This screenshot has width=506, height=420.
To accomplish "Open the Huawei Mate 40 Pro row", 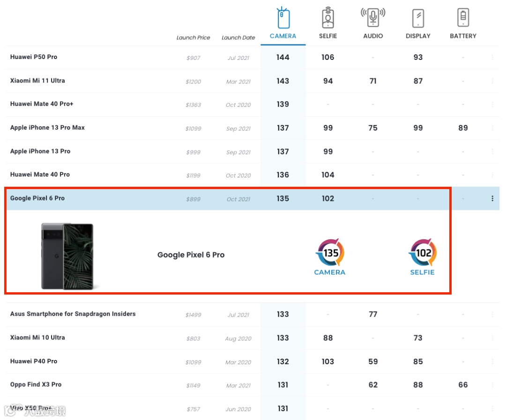I will pyautogui.click(x=253, y=175).
